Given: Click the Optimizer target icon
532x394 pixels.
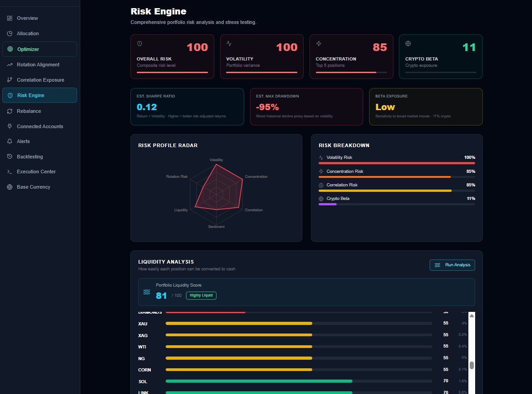Looking at the screenshot, I should pos(10,49).
